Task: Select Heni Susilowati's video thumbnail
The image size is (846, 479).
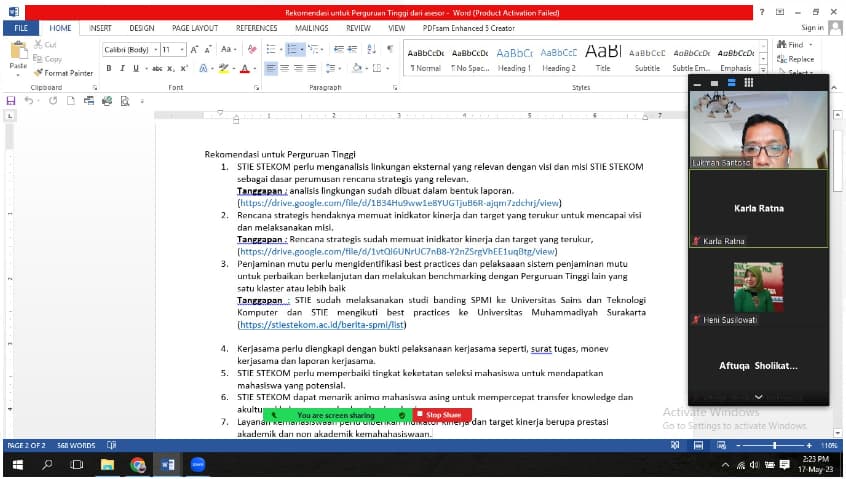Action: 758,286
